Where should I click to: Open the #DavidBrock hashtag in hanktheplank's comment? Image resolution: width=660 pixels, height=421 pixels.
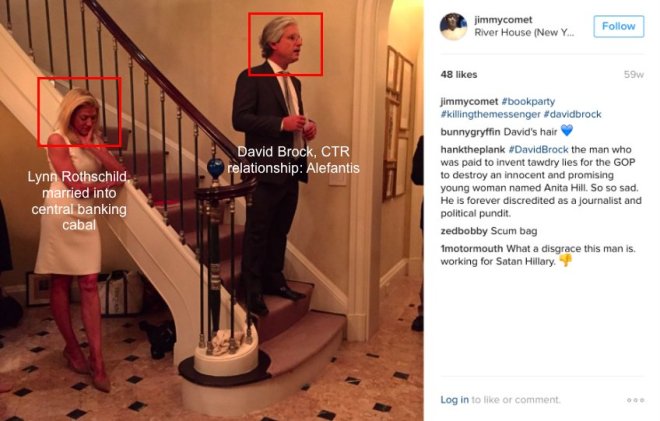538,149
